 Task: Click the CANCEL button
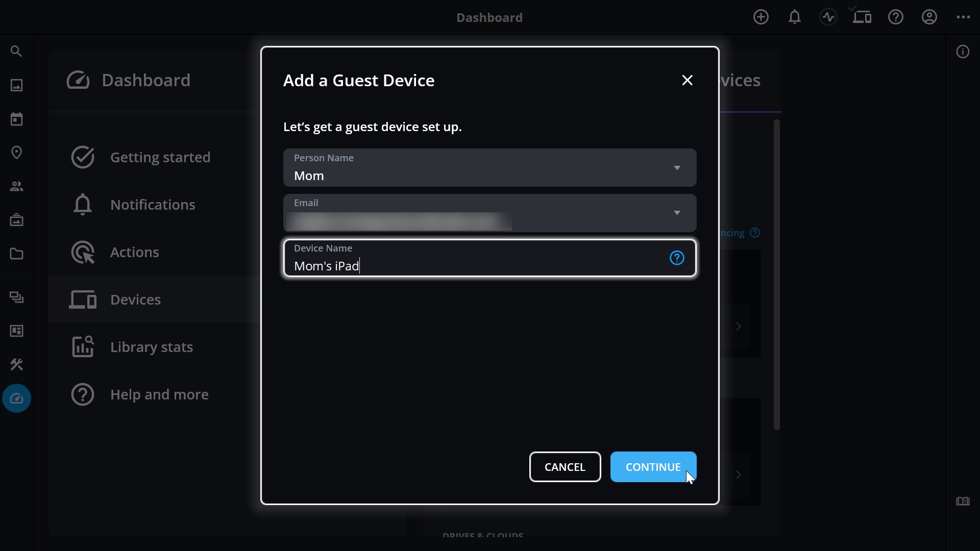coord(565,467)
